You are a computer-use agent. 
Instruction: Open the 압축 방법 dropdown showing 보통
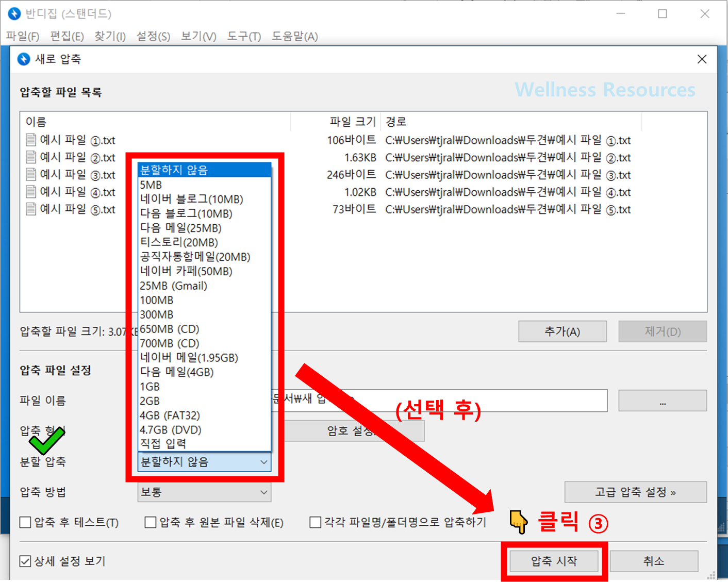tap(205, 492)
